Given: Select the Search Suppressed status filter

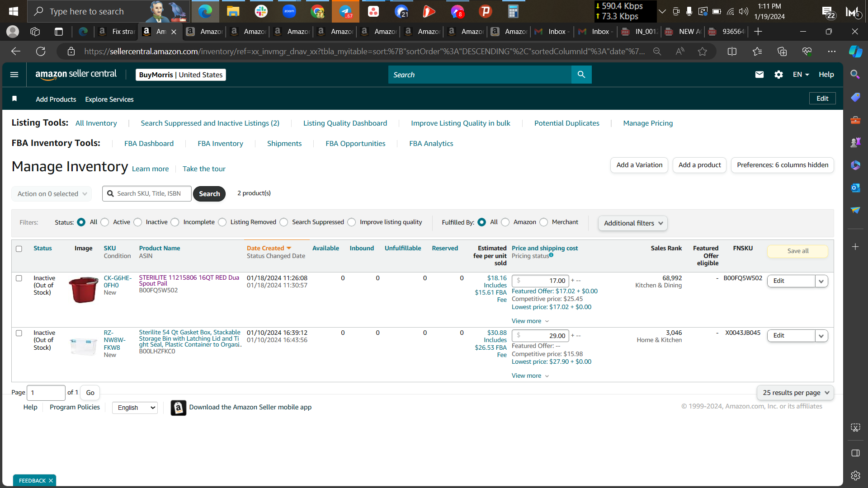Looking at the screenshot, I should (x=284, y=222).
